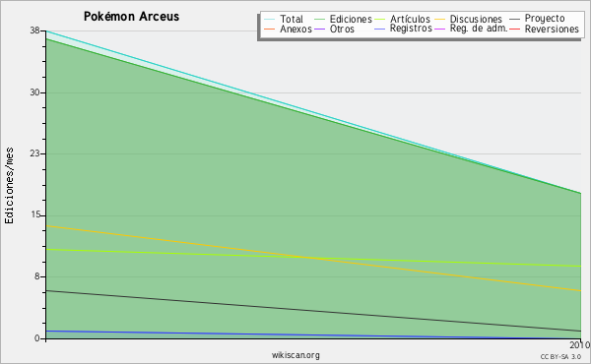Click the yellow Discusiones legend line swatch
This screenshot has height=364, width=591.
pos(440,20)
